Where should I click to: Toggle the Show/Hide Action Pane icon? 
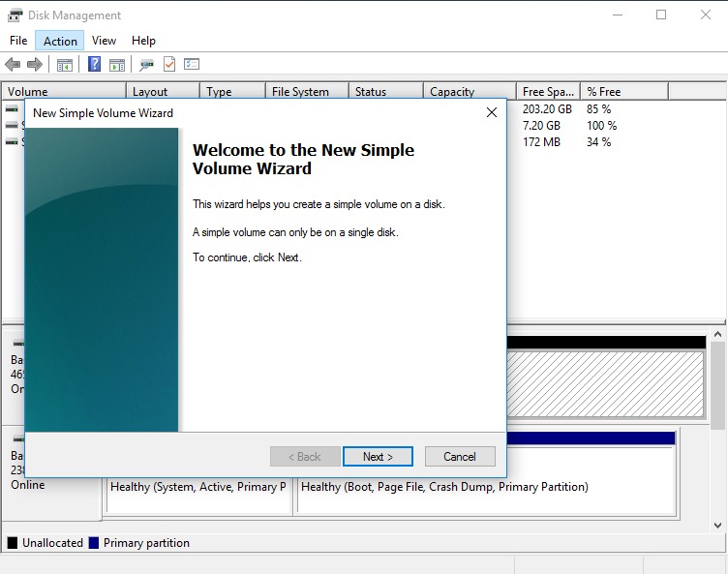click(116, 65)
